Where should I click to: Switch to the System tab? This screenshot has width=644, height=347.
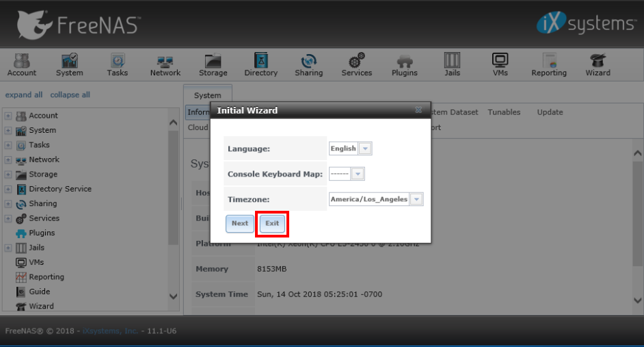tap(207, 95)
